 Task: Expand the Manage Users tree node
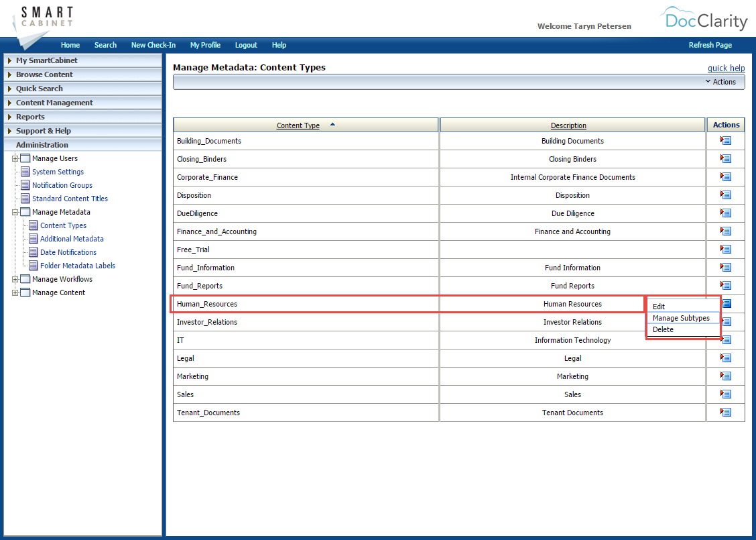(15, 158)
